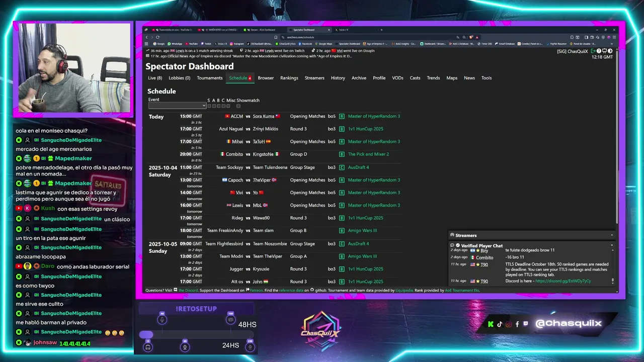This screenshot has height=362, width=644.
Task: Open the Event dropdown filter
Action: click(177, 106)
